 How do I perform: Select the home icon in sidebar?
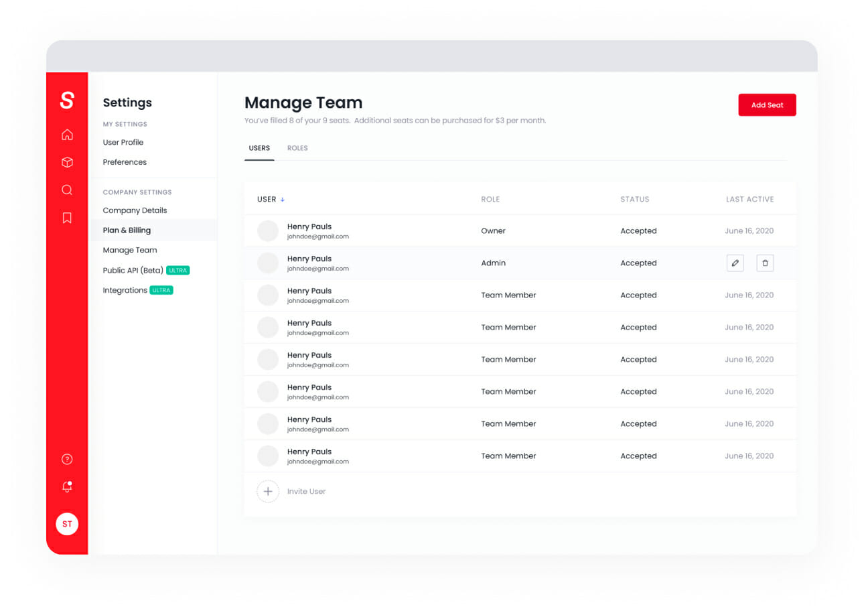[67, 135]
